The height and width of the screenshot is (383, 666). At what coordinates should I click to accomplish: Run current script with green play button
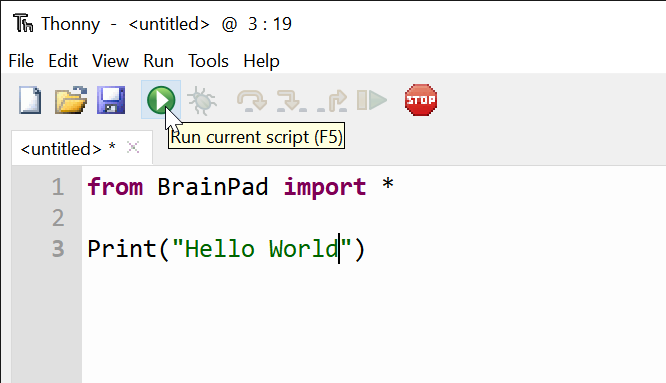point(161,100)
